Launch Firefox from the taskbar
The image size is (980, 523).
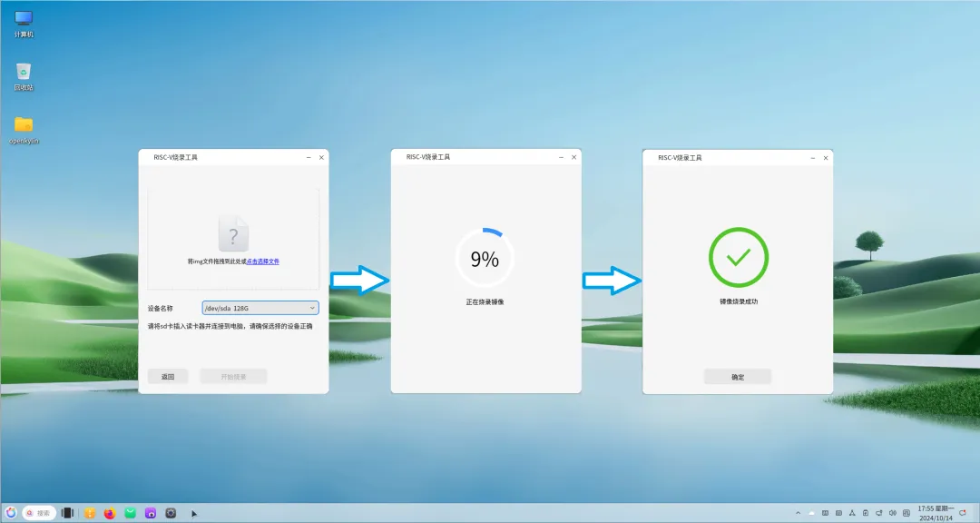click(x=110, y=513)
